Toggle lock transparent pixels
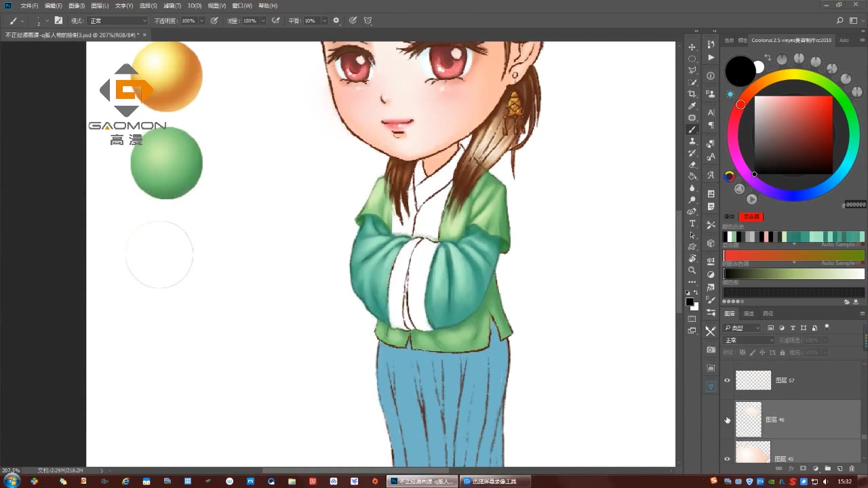Image resolution: width=868 pixels, height=488 pixels. click(743, 352)
